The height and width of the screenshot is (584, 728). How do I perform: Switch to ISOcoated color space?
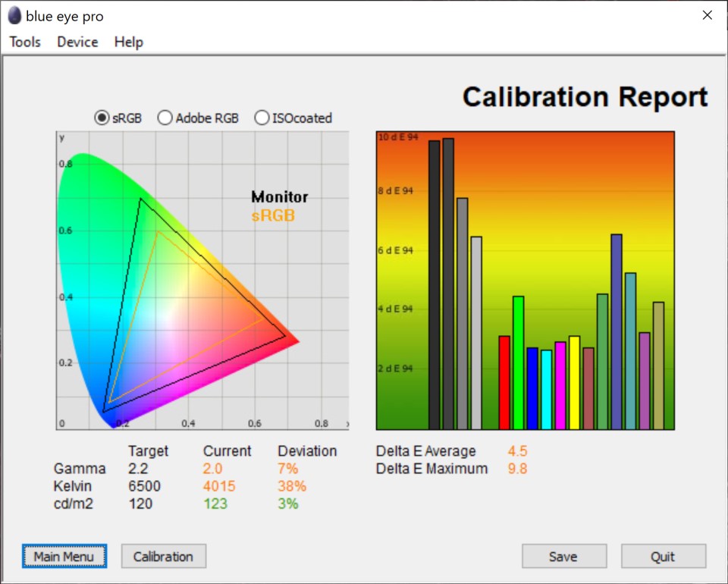[x=262, y=118]
